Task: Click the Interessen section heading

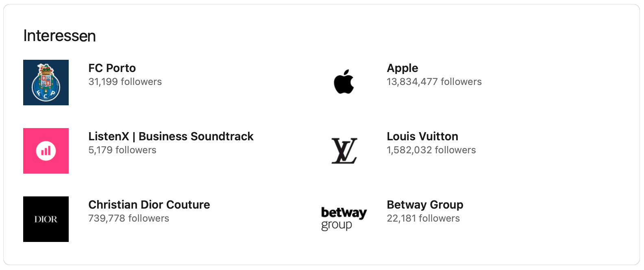Action: (x=60, y=36)
